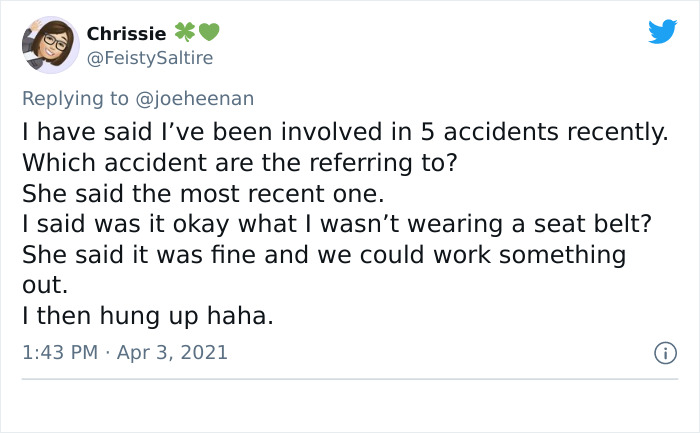Click the green heart emoji
The image size is (700, 433).
pos(208,33)
